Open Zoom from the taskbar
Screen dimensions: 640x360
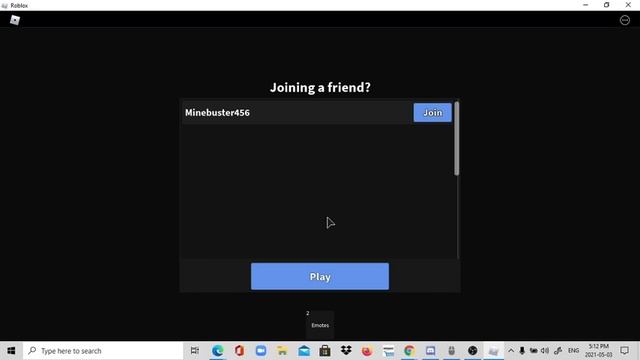(x=261, y=351)
